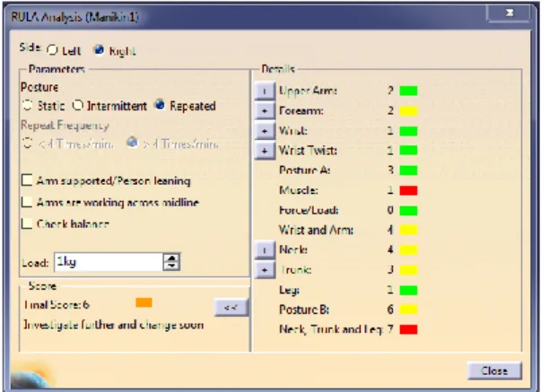Choose Repeated posture option
Image resolution: width=541 pixels, height=392 pixels.
click(160, 105)
